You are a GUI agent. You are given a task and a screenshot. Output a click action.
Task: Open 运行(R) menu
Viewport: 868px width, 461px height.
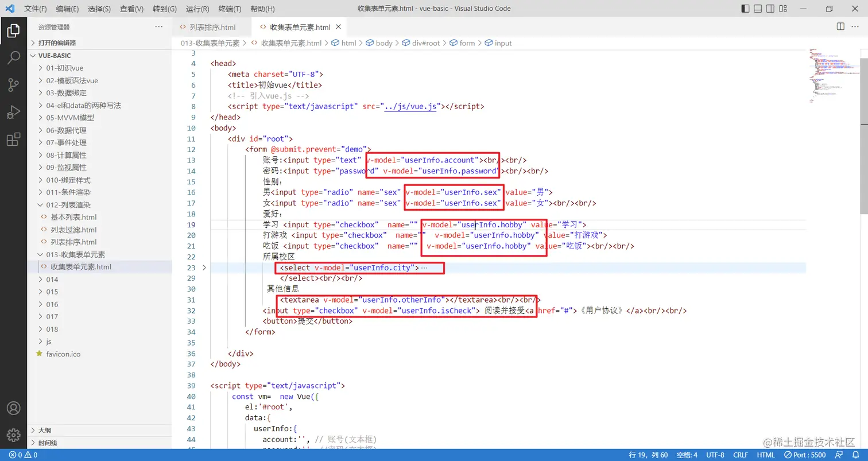197,9
